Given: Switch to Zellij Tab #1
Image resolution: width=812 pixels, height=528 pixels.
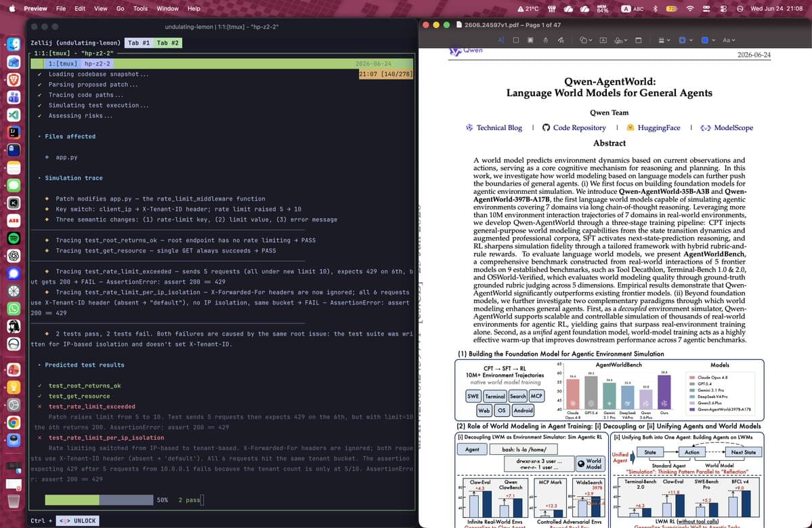Looking at the screenshot, I should (139, 43).
